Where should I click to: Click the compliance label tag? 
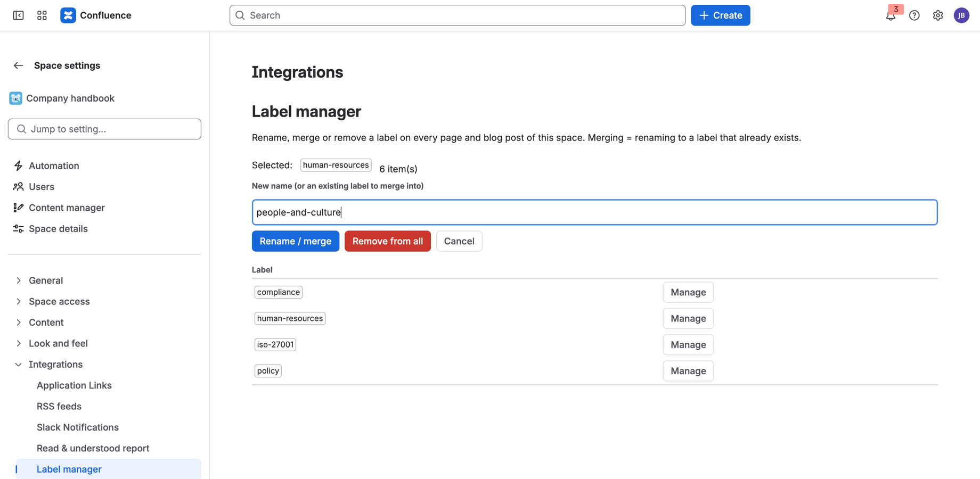pyautogui.click(x=279, y=292)
